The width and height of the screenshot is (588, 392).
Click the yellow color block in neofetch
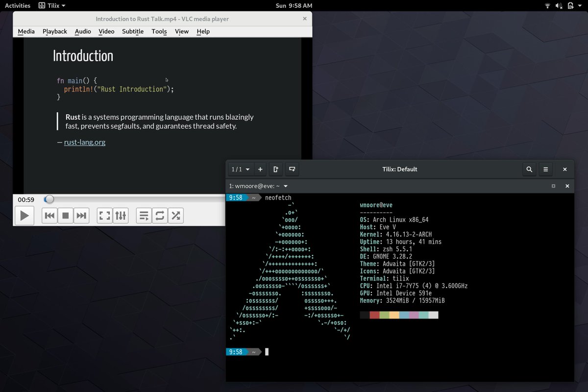pyautogui.click(x=394, y=315)
